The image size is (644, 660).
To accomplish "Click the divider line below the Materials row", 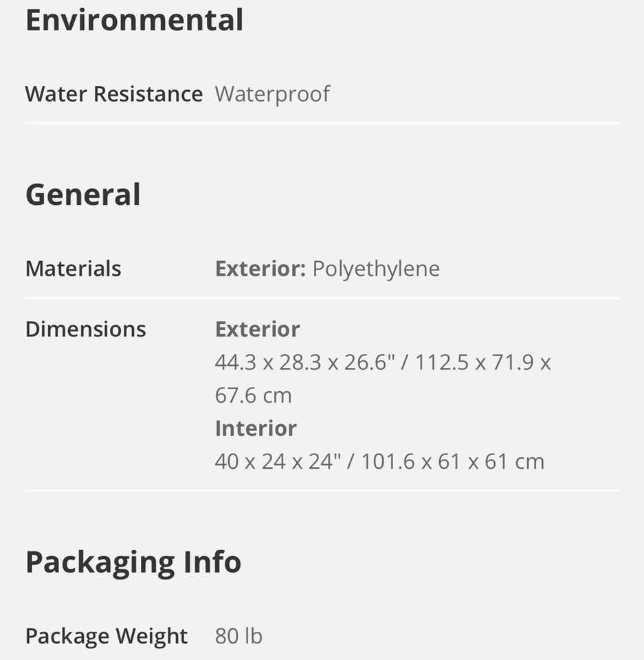I will click(x=322, y=298).
